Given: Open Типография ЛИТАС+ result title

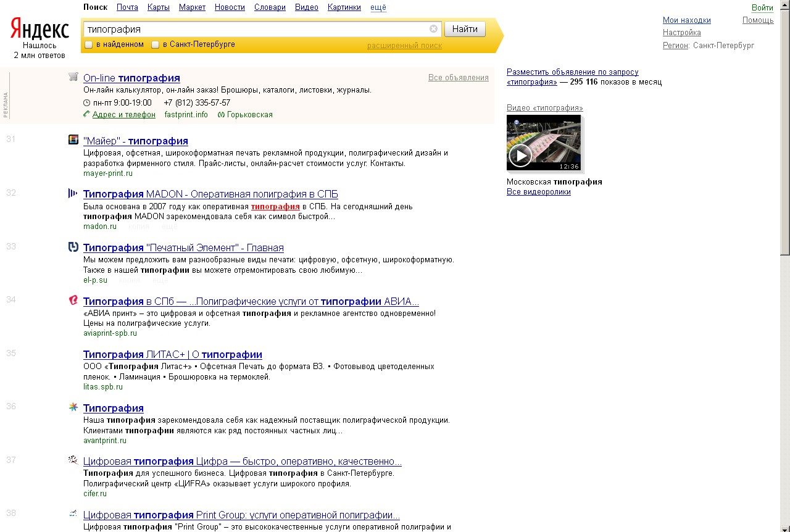Looking at the screenshot, I should coord(173,355).
